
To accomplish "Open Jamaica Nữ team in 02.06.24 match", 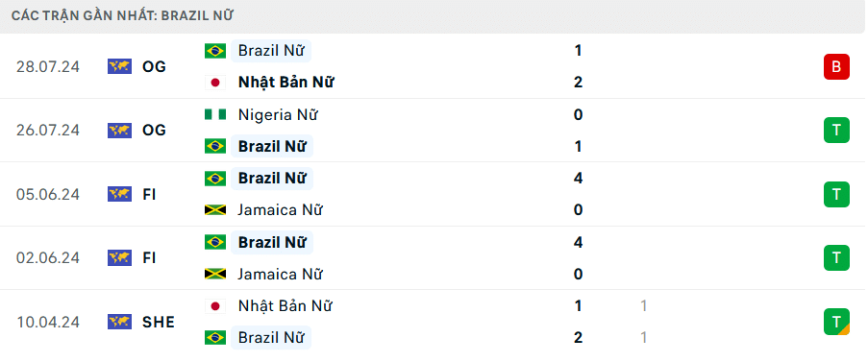I will click(x=280, y=274).
